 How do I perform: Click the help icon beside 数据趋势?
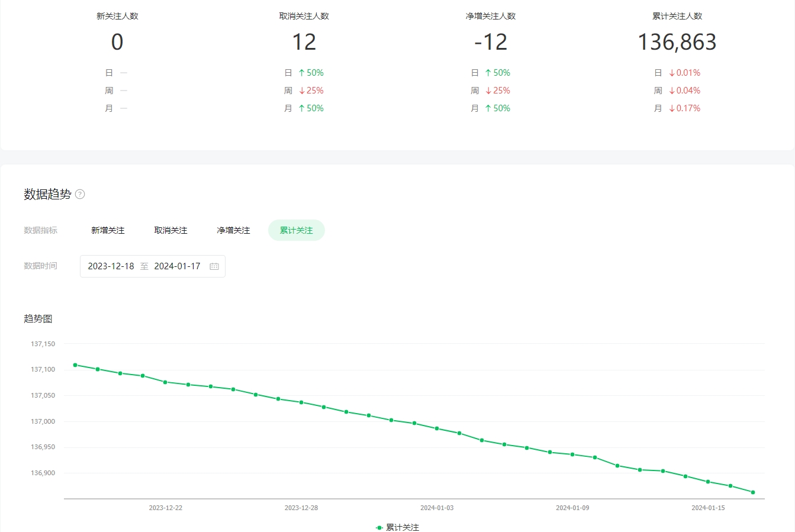click(80, 194)
